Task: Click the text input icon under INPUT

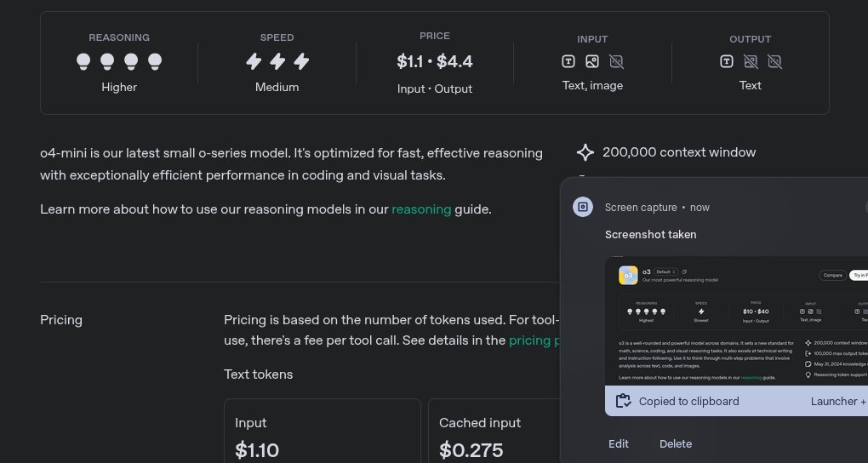Action: click(x=568, y=61)
